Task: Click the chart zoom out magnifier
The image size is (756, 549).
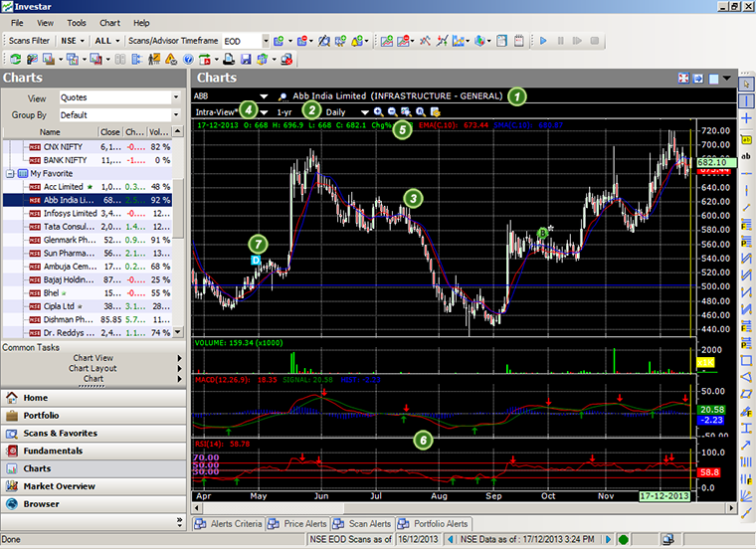Action: point(393,111)
